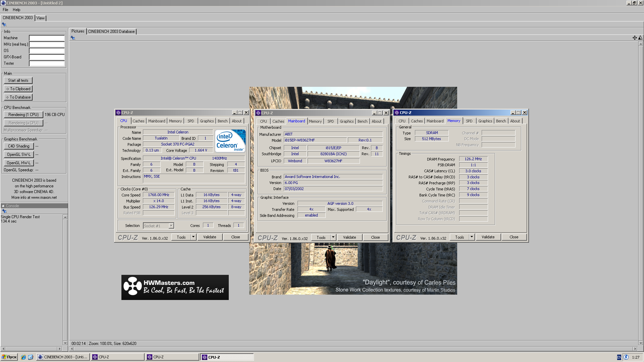Click the Core Speed value 1768.00 MHz

[159, 195]
